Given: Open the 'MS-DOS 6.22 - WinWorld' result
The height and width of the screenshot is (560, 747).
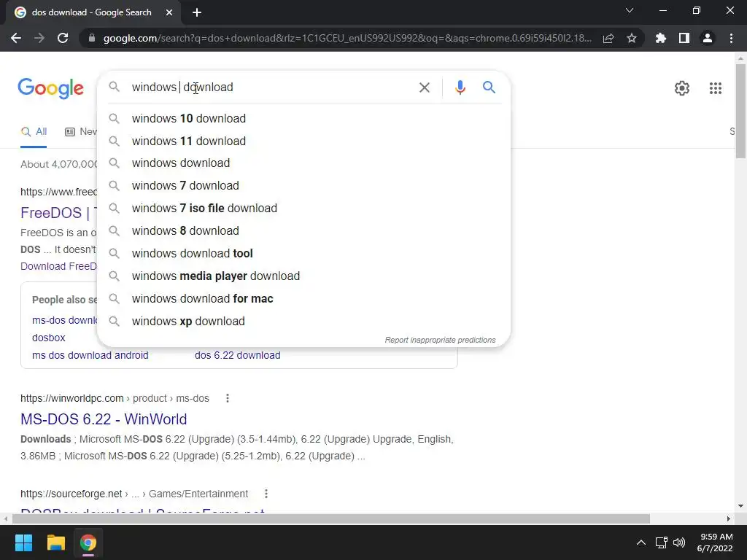Looking at the screenshot, I should point(104,419).
